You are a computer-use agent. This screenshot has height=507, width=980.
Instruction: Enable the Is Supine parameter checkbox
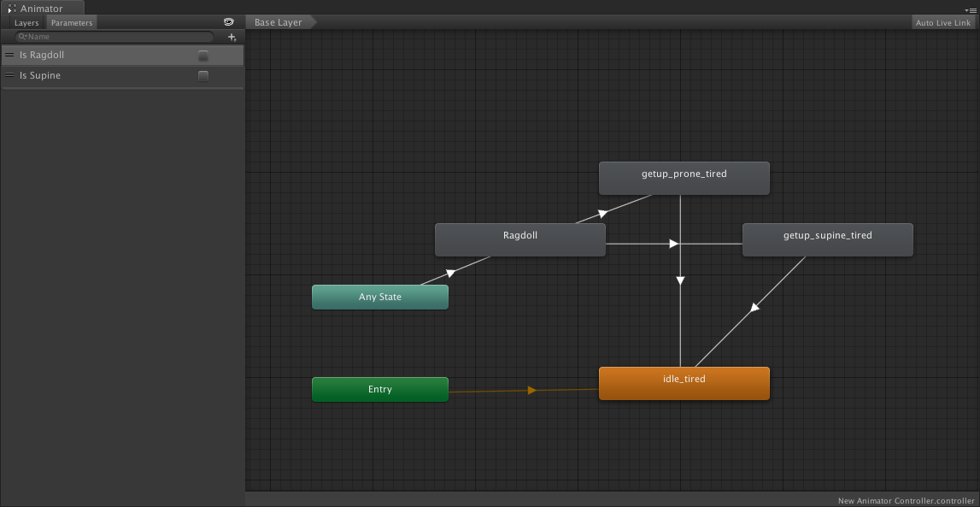point(202,75)
